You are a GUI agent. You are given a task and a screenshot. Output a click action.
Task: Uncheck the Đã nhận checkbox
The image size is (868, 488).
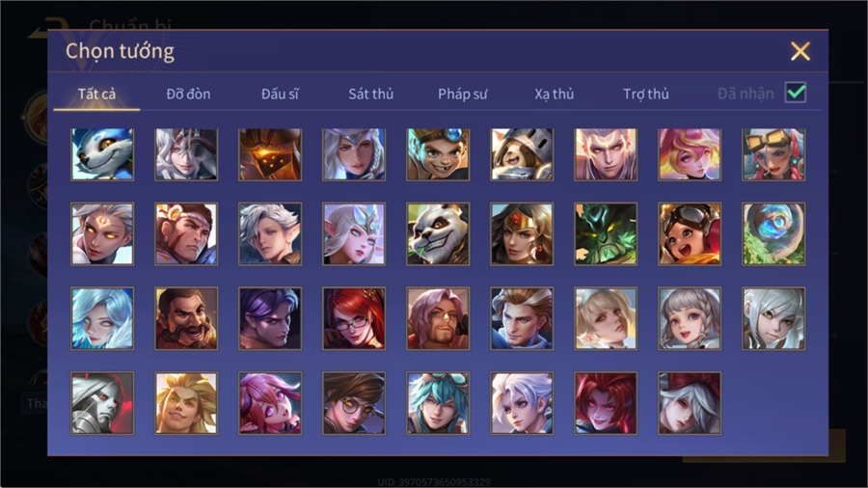tap(796, 93)
